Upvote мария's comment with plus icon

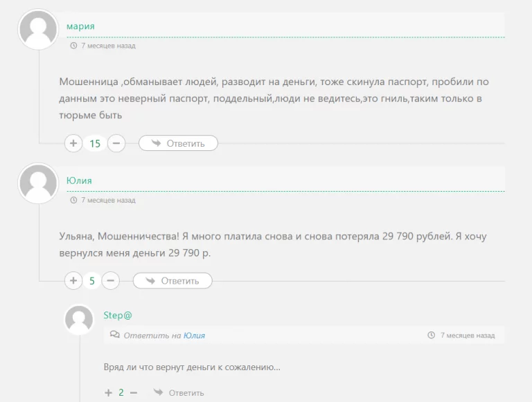73,143
